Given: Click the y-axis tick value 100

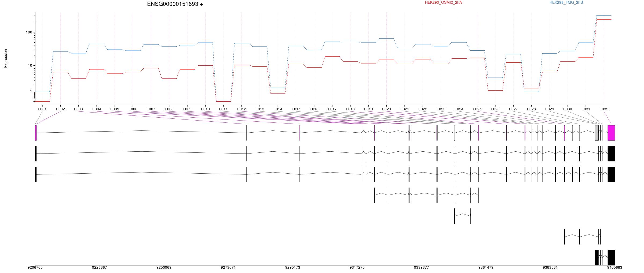Looking at the screenshot, I should (x=29, y=32).
